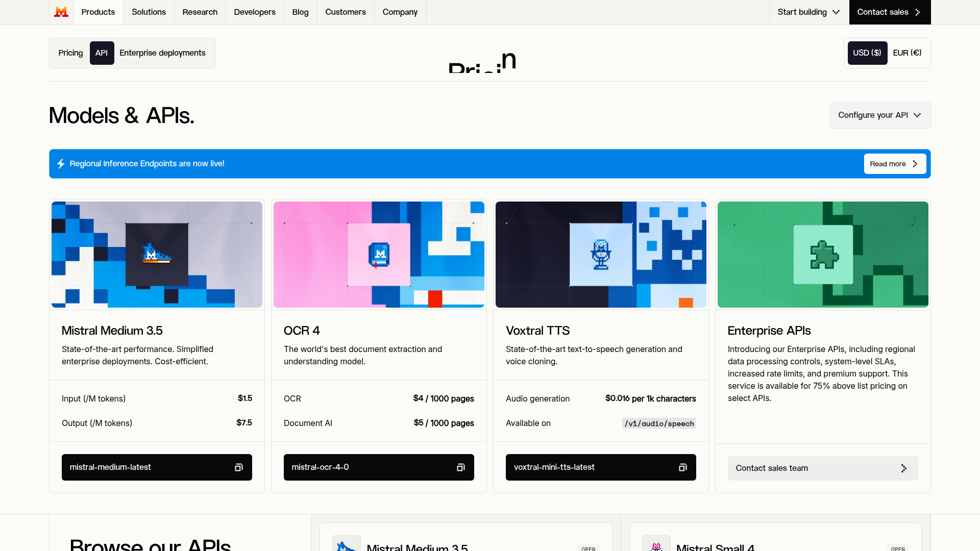Copy mistral-medium-latest model name icon
The image size is (980, 551).
click(238, 467)
